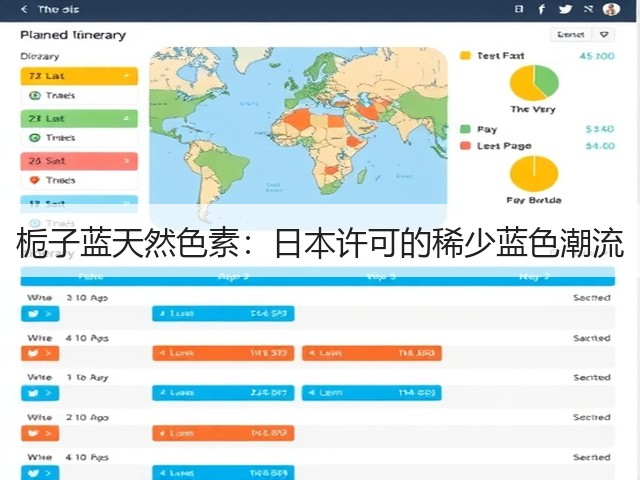Click orange Twitter button under Wne 2 10 Ago
This screenshot has width=640, height=480.
40,433
